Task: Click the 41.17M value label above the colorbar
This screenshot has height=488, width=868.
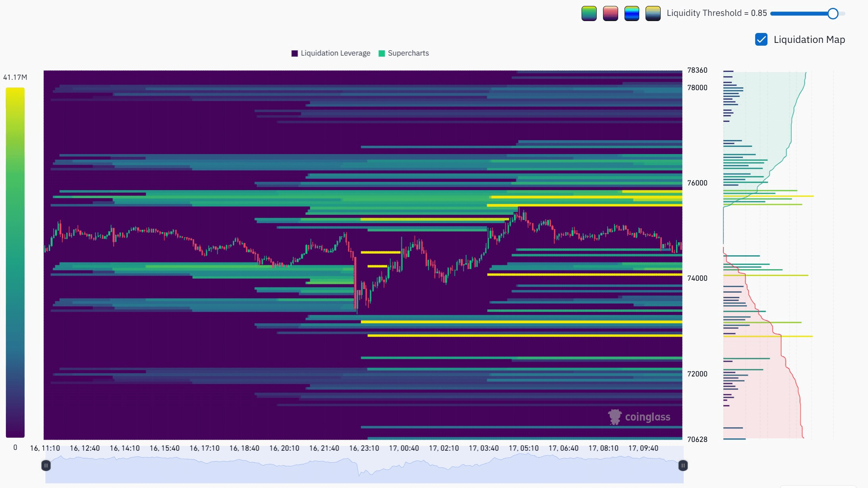Action: 15,77
